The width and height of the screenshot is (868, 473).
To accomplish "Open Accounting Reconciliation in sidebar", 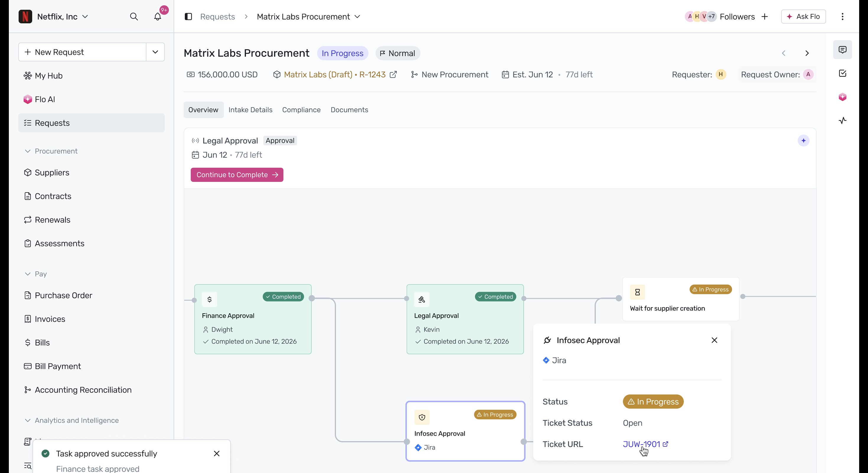I will pyautogui.click(x=91, y=390).
